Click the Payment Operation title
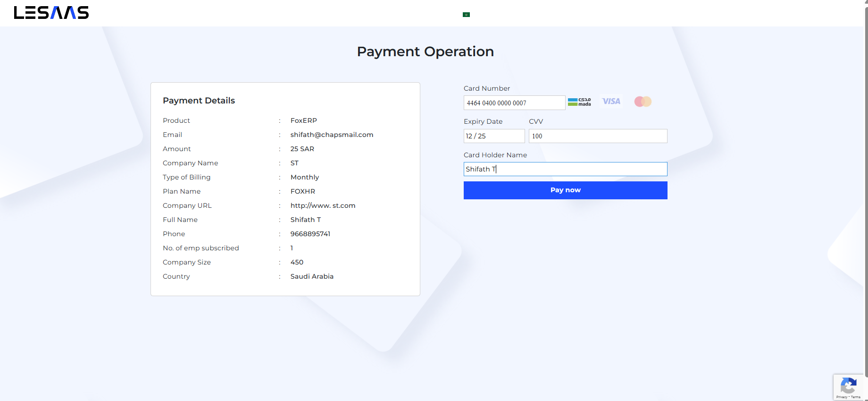This screenshot has height=401, width=868. coord(425,51)
